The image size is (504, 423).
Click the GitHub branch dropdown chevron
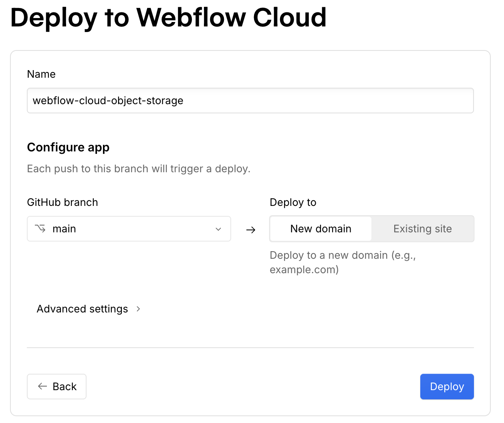(x=218, y=229)
